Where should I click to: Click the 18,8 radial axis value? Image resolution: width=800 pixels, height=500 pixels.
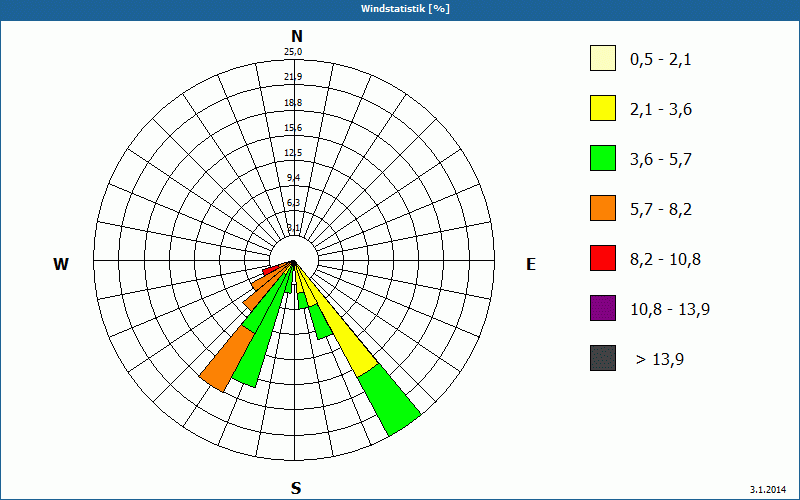pyautogui.click(x=294, y=103)
